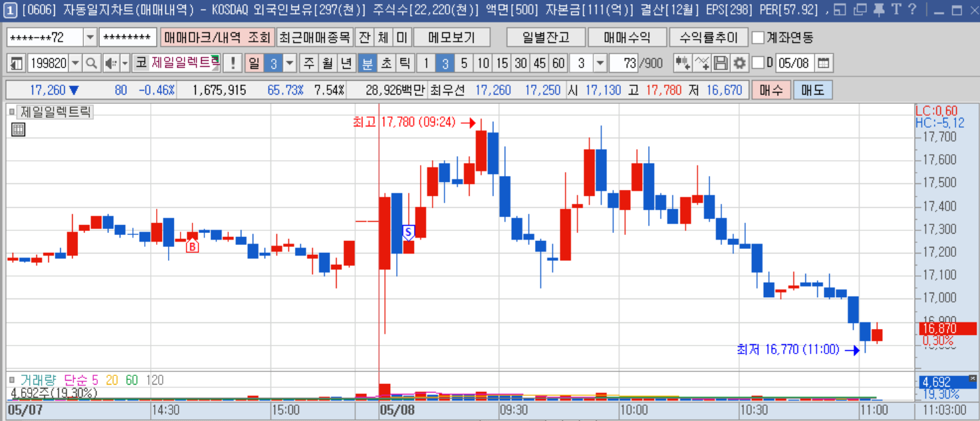The width and height of the screenshot is (980, 421).
Task: Expand the account number dropdown
Action: [90, 37]
